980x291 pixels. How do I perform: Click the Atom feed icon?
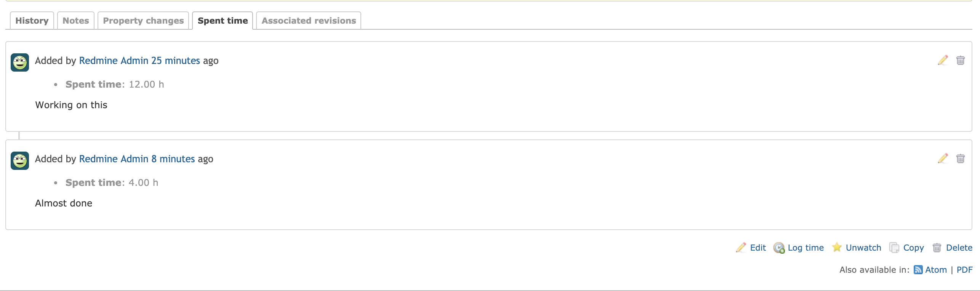918,270
